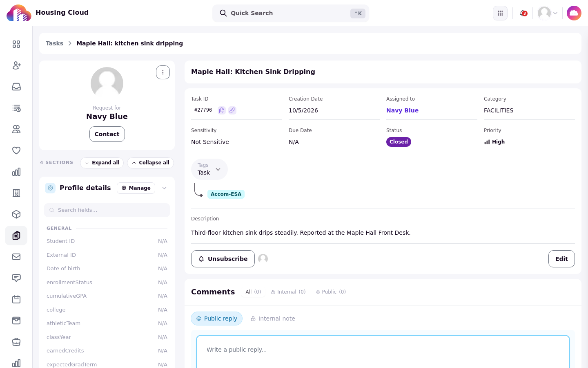Copy the task link icon
Viewport: 588px width, 368px height.
click(232, 110)
